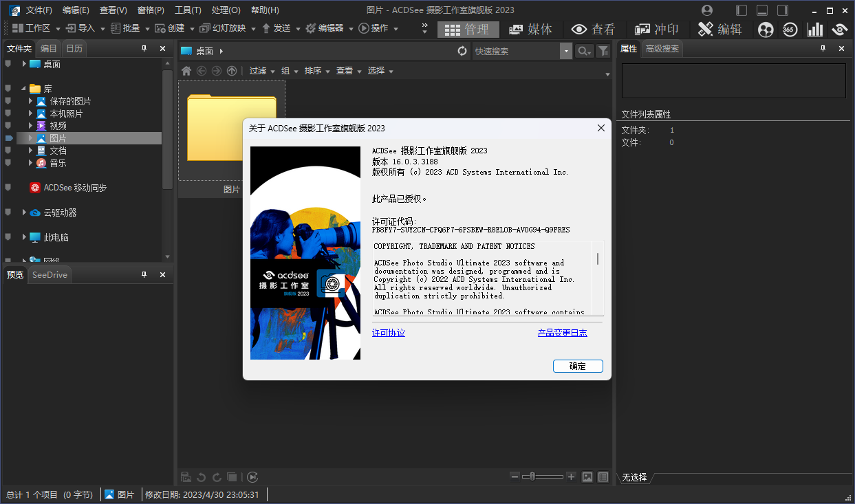Screen dimensions: 855x504
Task: Click the zoom slider handle for thumbnails
Action: [531, 476]
